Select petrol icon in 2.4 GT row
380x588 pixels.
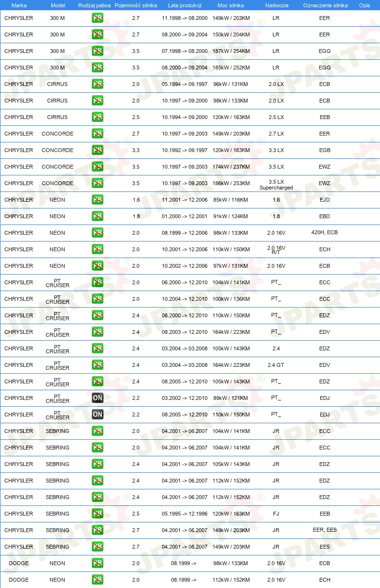(x=98, y=365)
